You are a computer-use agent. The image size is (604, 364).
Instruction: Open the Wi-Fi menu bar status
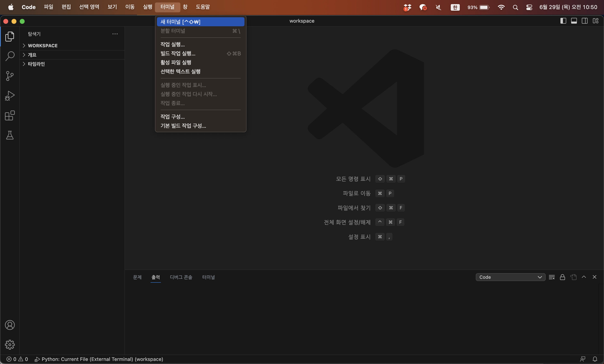(501, 7)
